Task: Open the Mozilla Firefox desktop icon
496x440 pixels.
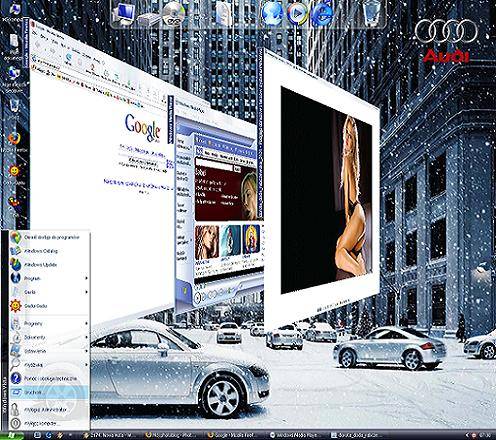Action: (14, 142)
